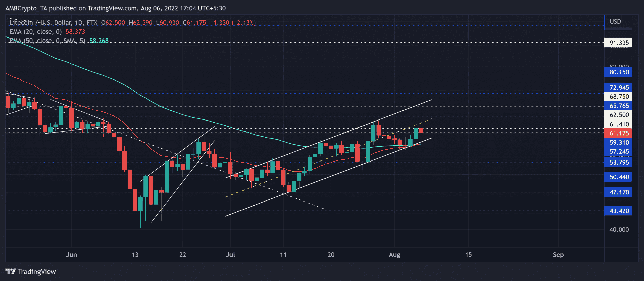Image resolution: width=644 pixels, height=281 pixels.
Task: Click the TradingView logo icon
Action: (x=11, y=271)
